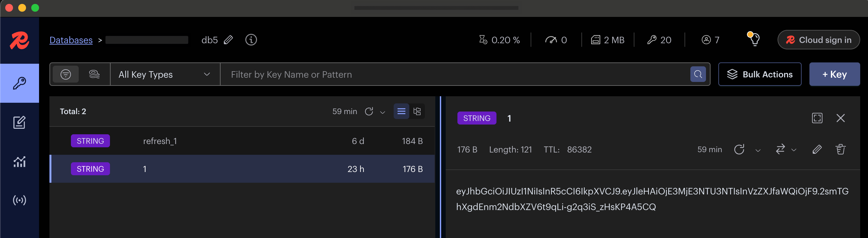Refresh the key list
The height and width of the screenshot is (238, 868).
pyautogui.click(x=369, y=112)
